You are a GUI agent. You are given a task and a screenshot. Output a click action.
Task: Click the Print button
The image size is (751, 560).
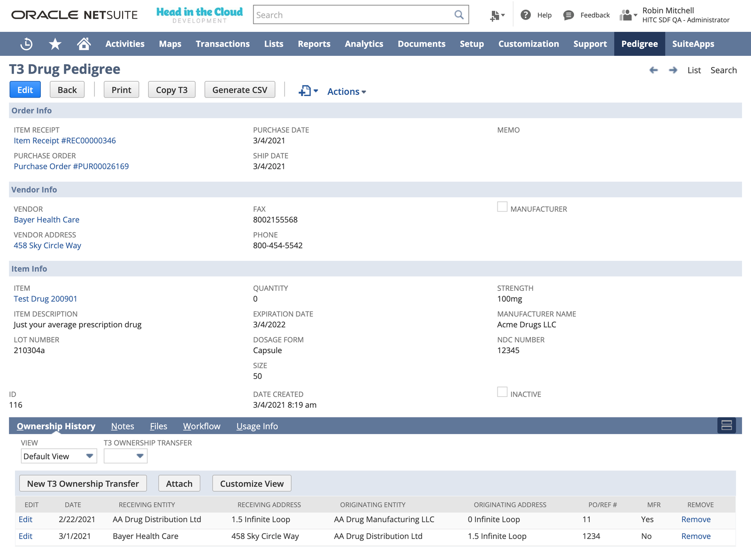122,90
